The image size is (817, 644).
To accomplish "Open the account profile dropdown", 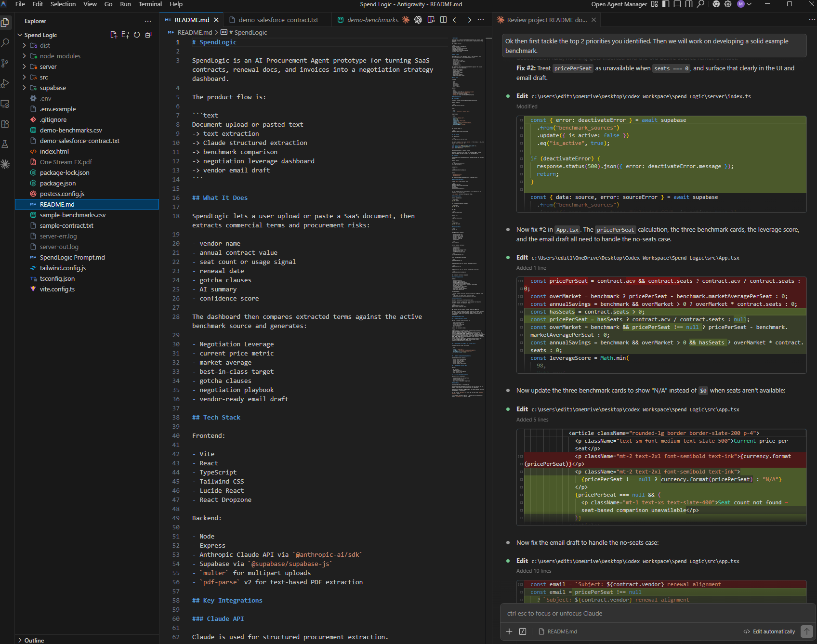I will [x=744, y=4].
